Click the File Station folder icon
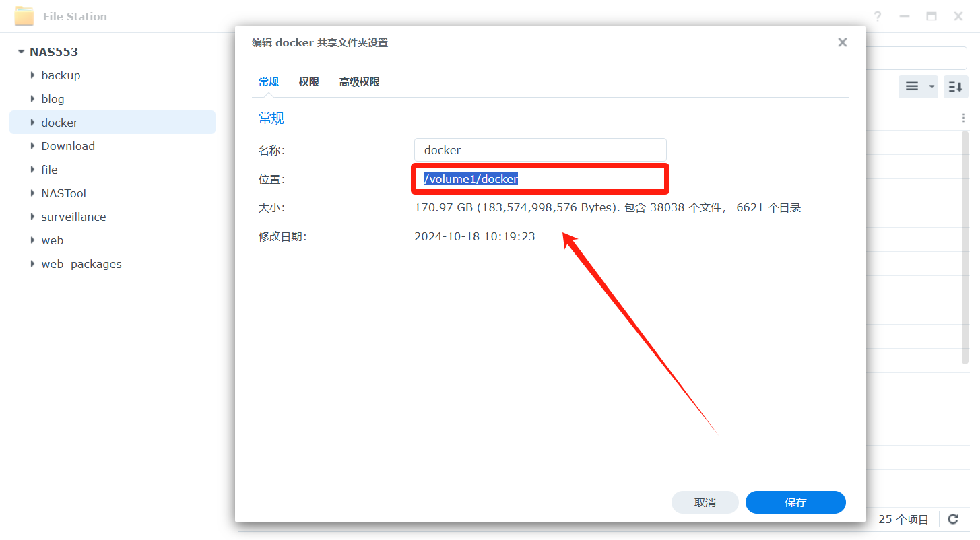The height and width of the screenshot is (540, 980). (x=24, y=16)
